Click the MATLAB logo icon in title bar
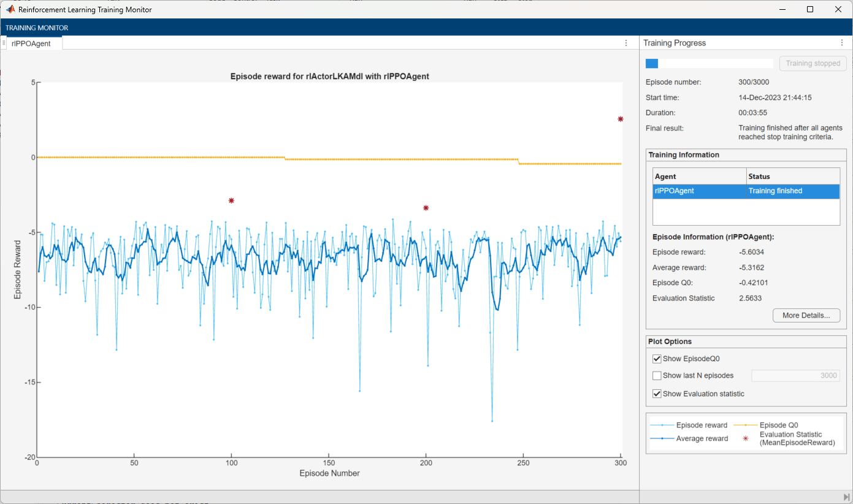Image resolution: width=853 pixels, height=504 pixels. (x=10, y=9)
